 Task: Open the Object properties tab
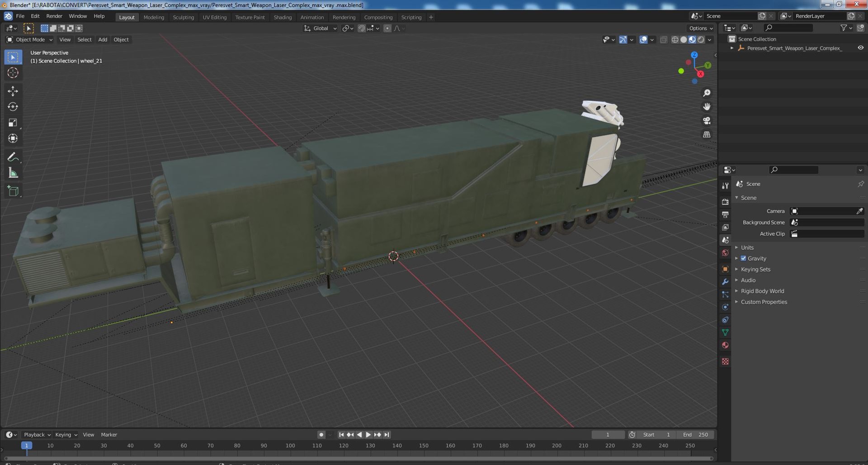[725, 269]
